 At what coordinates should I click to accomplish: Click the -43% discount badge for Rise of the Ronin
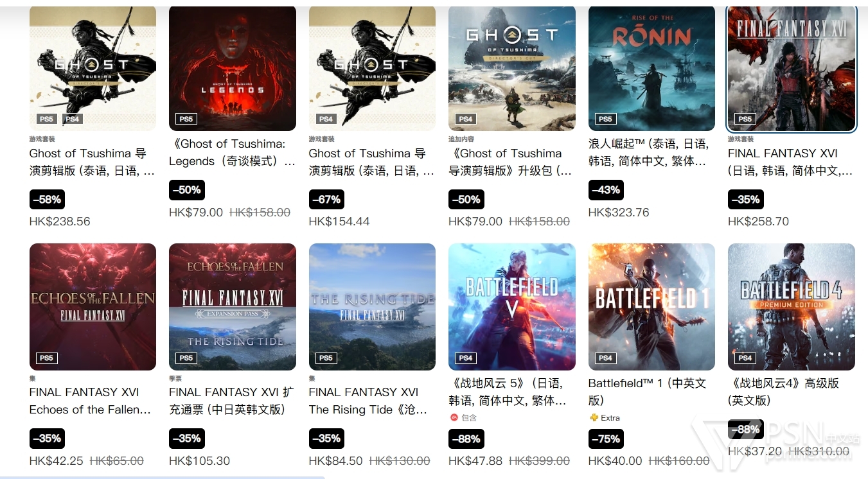pos(606,190)
